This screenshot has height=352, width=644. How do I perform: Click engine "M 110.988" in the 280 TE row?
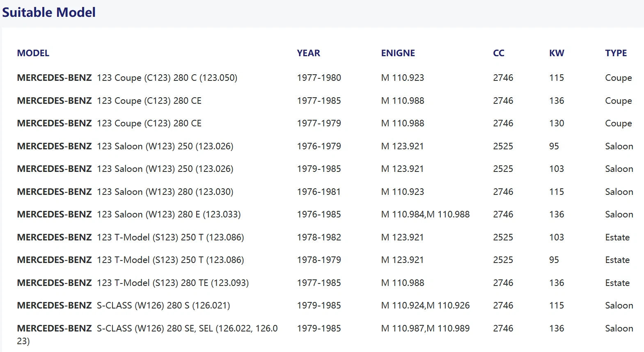point(403,283)
